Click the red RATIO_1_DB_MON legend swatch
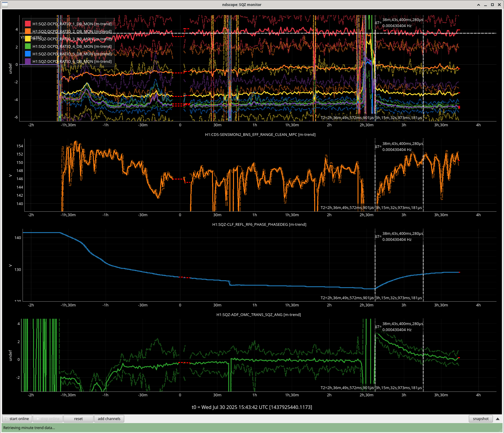504x433 pixels. (x=28, y=24)
